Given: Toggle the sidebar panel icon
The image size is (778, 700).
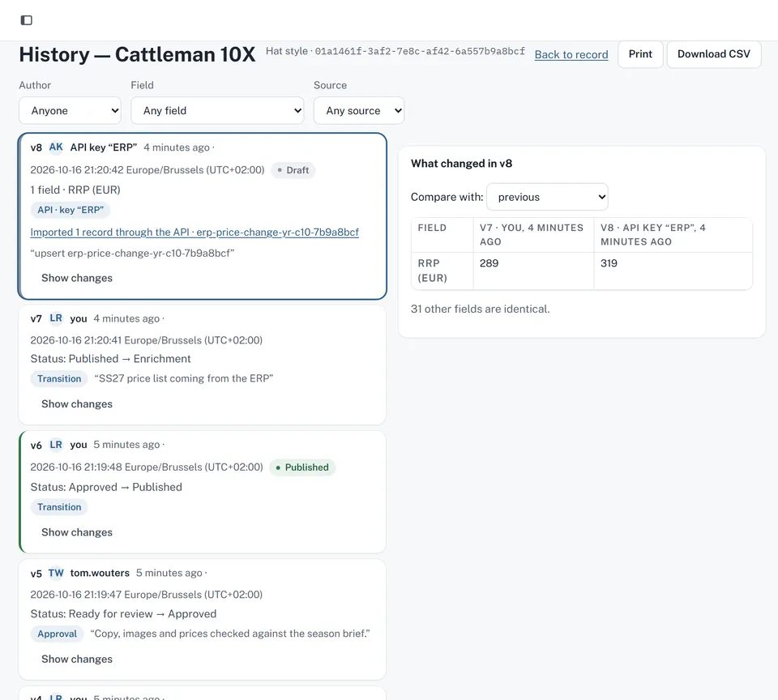Looking at the screenshot, I should click(x=26, y=19).
